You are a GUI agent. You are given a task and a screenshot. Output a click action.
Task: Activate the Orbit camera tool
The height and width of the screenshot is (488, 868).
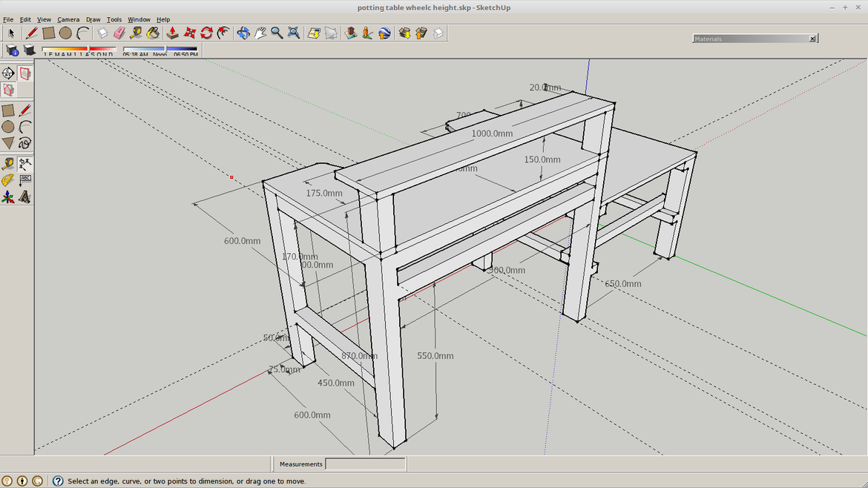(243, 33)
